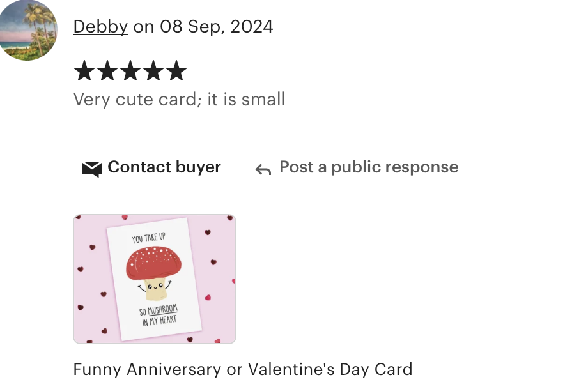Click the review text Very cute card
Image resolution: width=588 pixels, height=382 pixels.
pyautogui.click(x=135, y=100)
